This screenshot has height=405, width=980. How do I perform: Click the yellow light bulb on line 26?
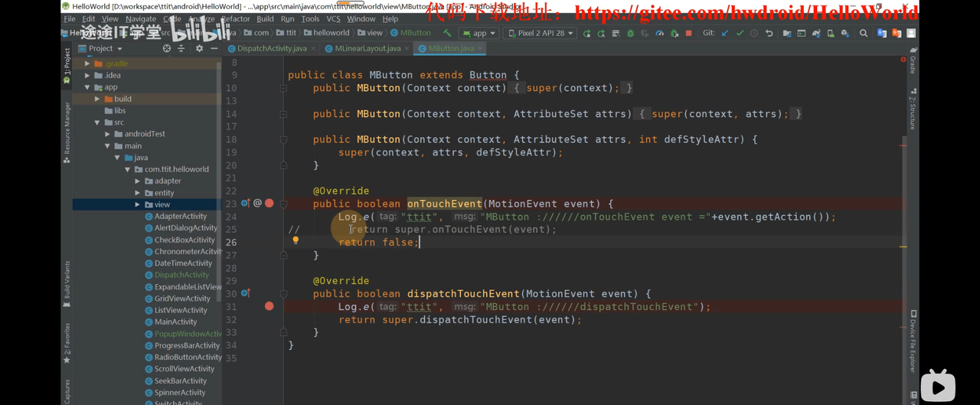click(x=296, y=240)
